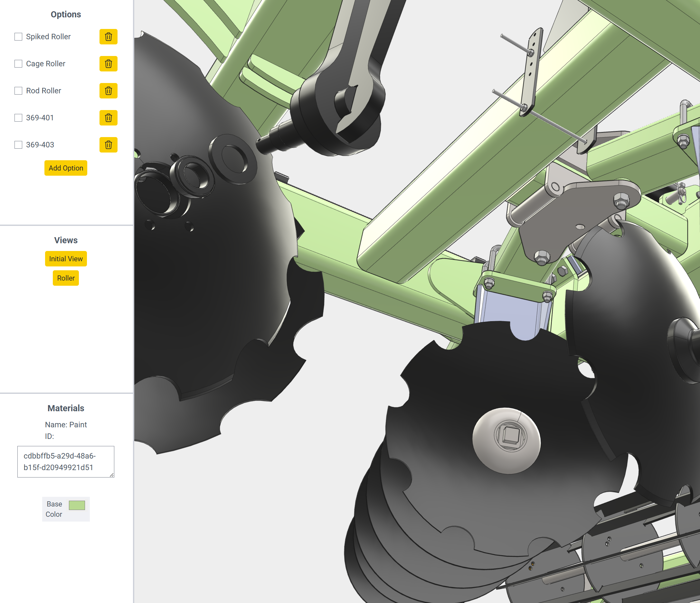Click the white disc hub cap
This screenshot has width=700, height=603.
tap(506, 441)
